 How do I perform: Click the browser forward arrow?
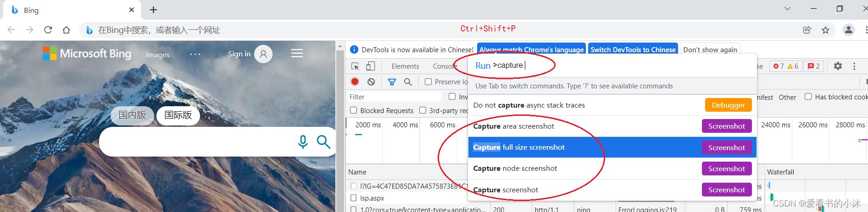tap(30, 30)
